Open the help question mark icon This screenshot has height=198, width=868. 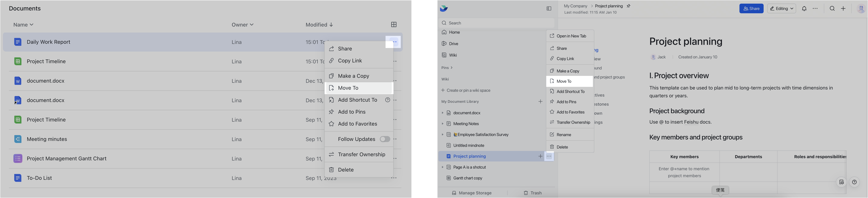point(854,182)
